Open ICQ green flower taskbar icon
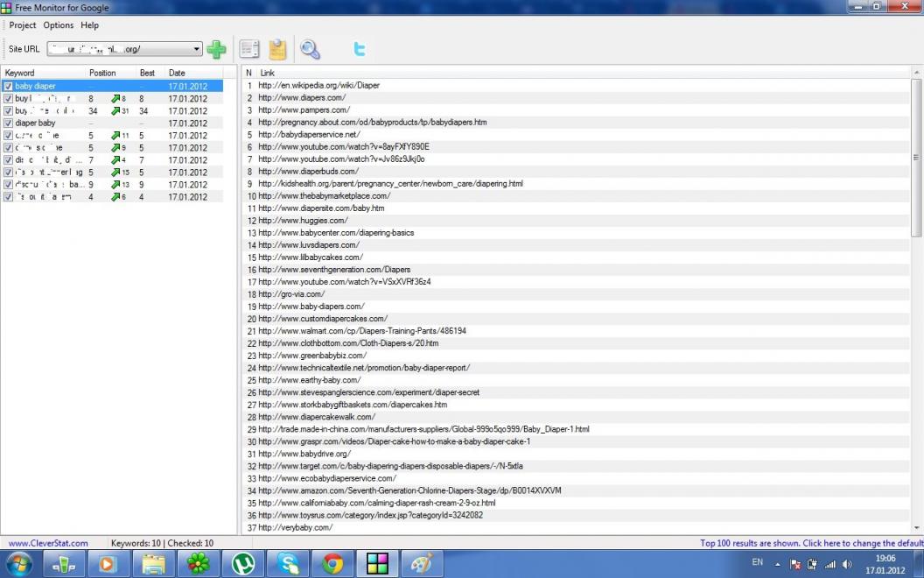 pos(199,564)
